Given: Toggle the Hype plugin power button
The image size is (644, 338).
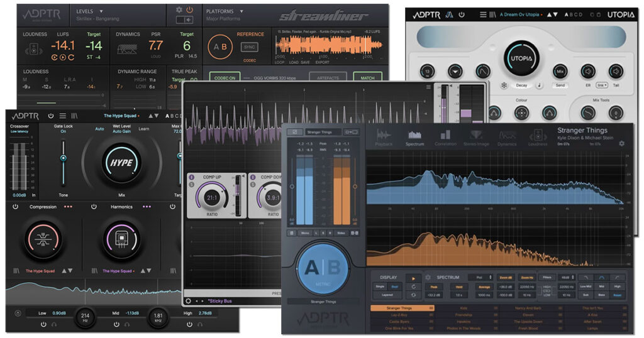Looking at the screenshot, I should click(x=51, y=116).
